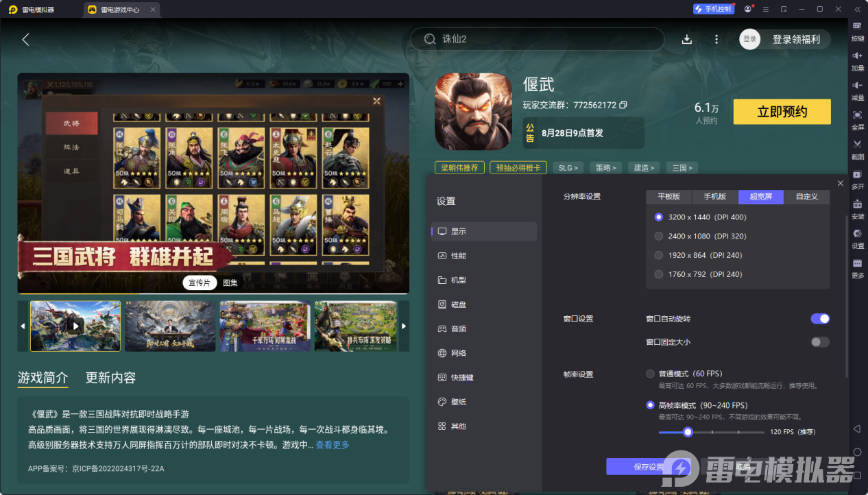The image size is (868, 495).
Task: Open the 三国 > tag
Action: point(682,167)
